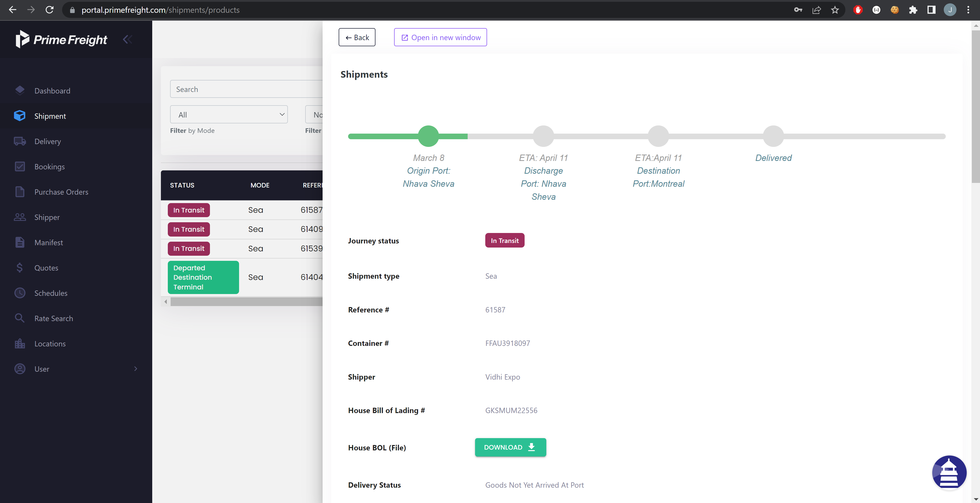Bookmark this page with the star
The height and width of the screenshot is (503, 980).
coord(835,10)
